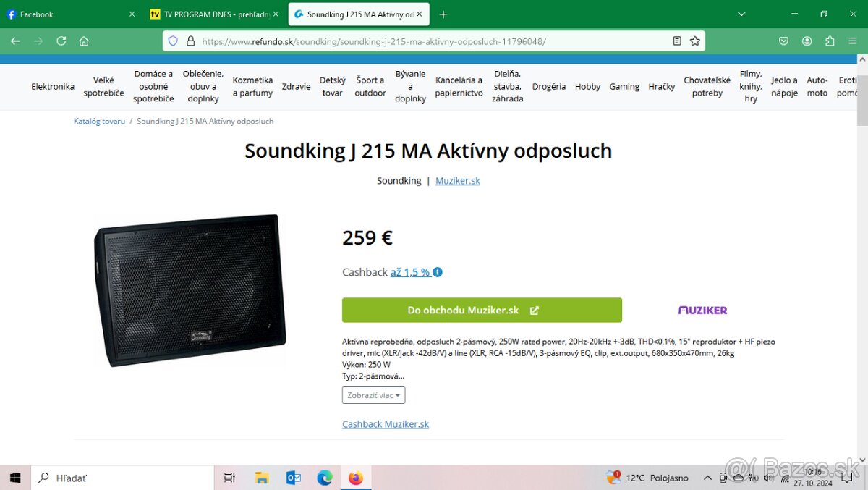This screenshot has width=868, height=490.
Task: Open the 'Zobraziť viac' dropdown
Action: click(373, 395)
